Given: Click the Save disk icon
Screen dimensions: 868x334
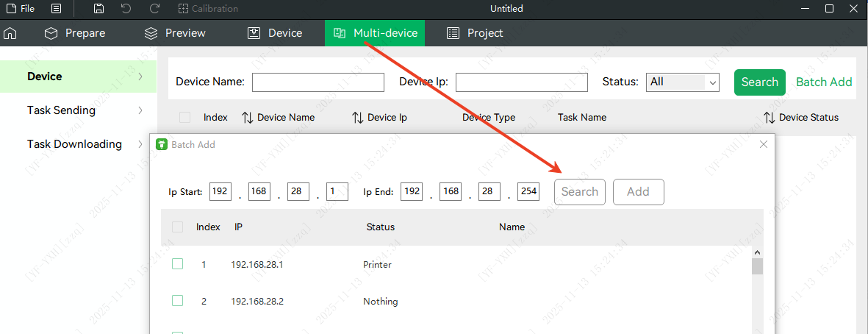Looking at the screenshot, I should pos(99,9).
